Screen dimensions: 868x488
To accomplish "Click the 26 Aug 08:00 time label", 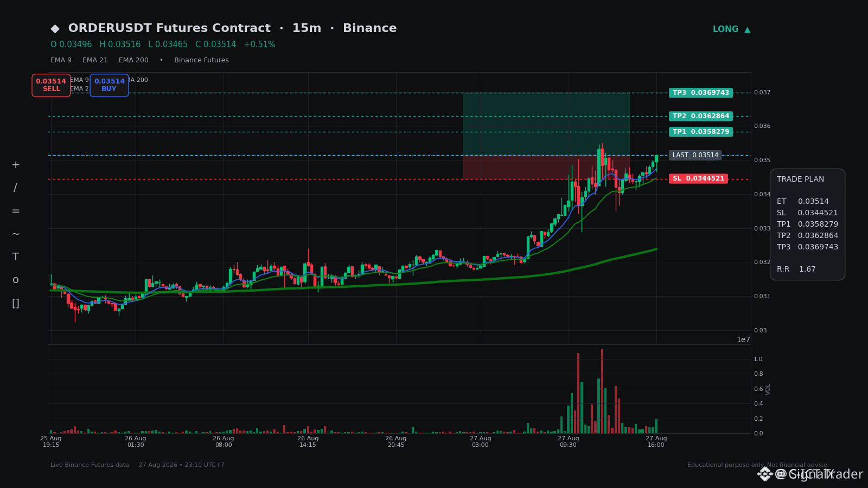I will point(224,442).
